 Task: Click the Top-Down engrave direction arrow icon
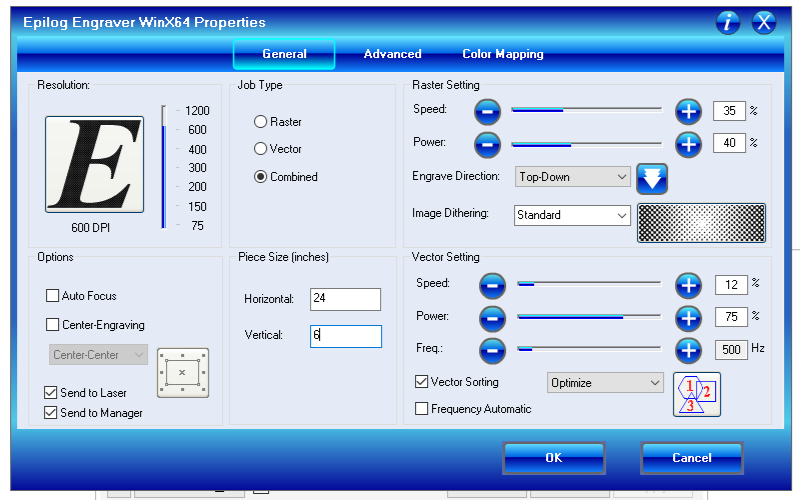tap(652, 179)
